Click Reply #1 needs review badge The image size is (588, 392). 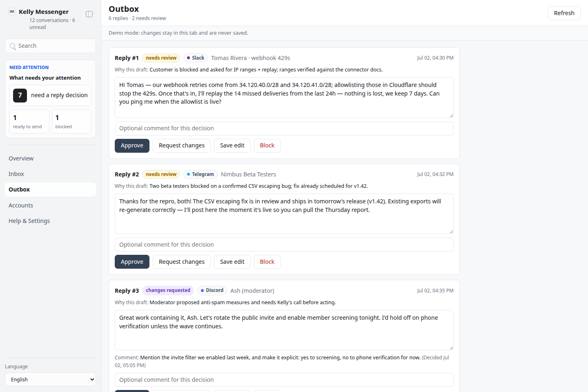tap(161, 58)
